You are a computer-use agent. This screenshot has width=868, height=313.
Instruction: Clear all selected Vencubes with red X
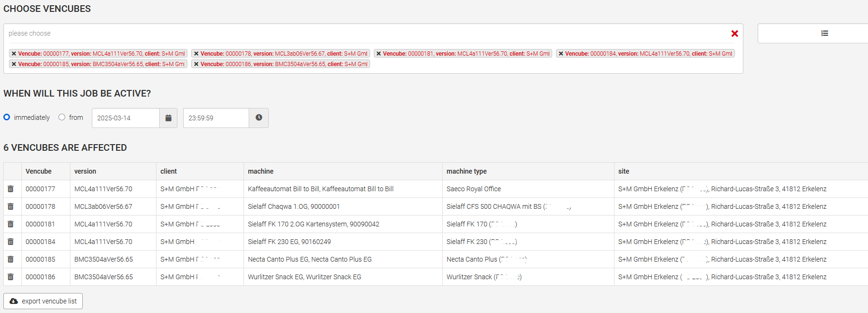(x=734, y=33)
